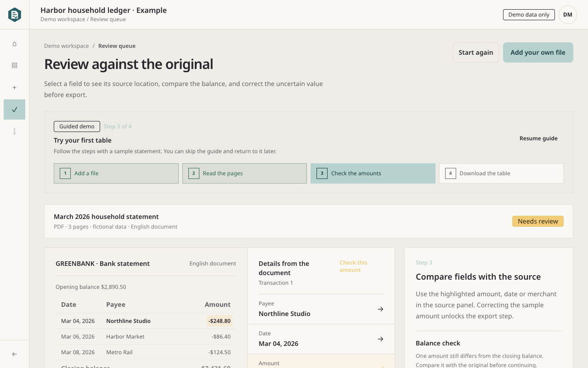Screen dimensions: 588x368
Task: Select the Metro Rail row payee
Action: click(x=119, y=352)
